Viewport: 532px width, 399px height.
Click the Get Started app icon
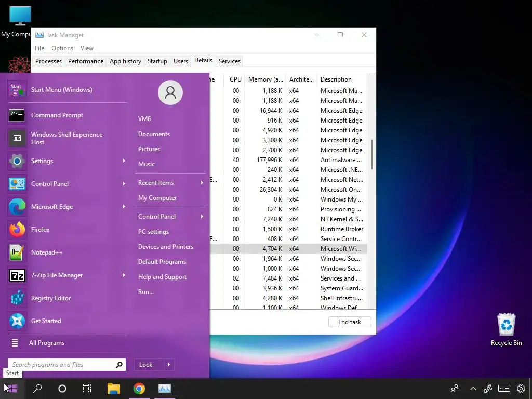click(17, 321)
